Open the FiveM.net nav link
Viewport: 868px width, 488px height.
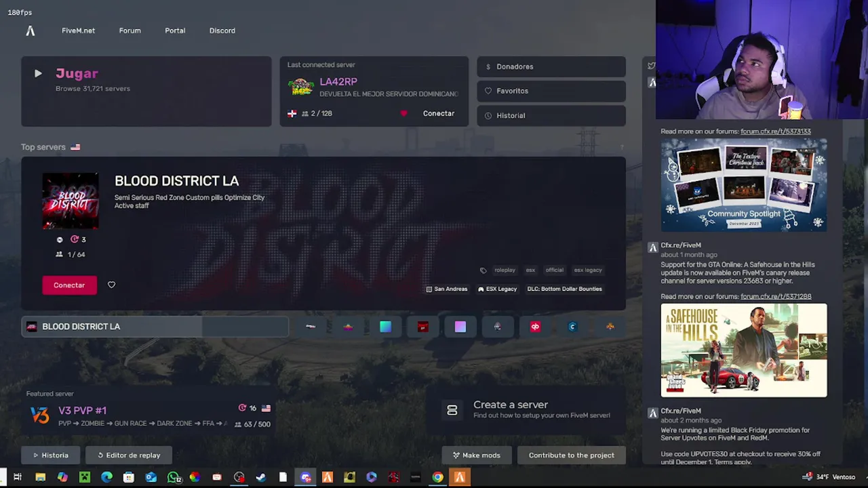coord(78,30)
